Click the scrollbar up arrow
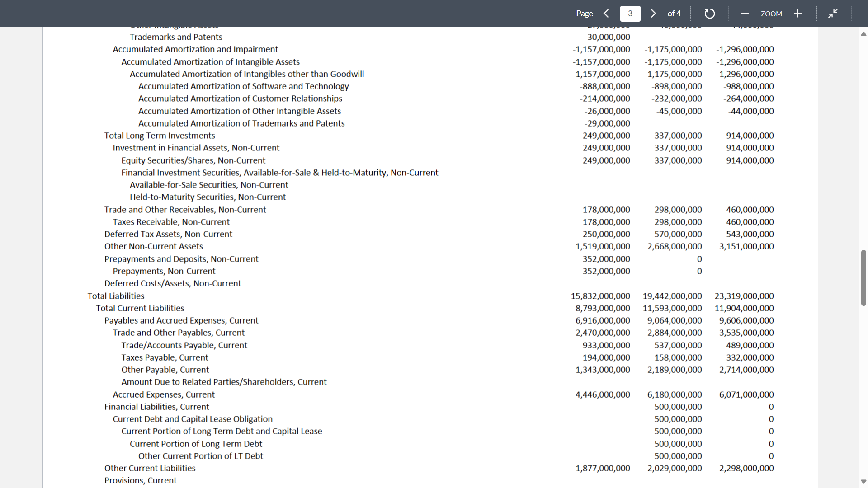The width and height of the screenshot is (868, 488). 863,34
